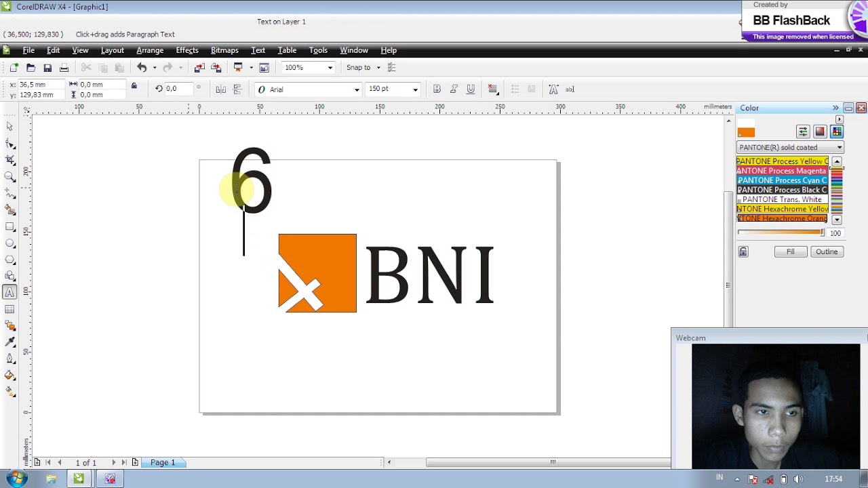The image size is (868, 488).
Task: Open the Arial font list dropdown
Action: coord(357,89)
